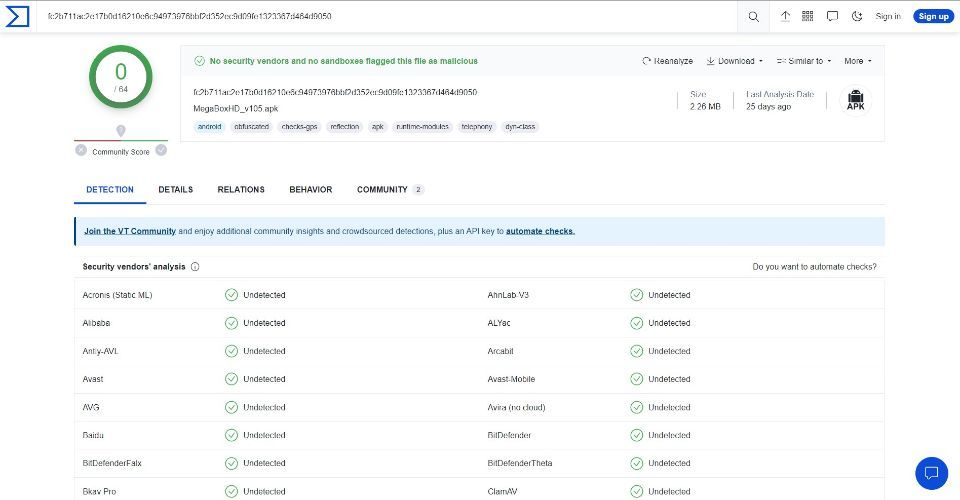The height and width of the screenshot is (500, 960).
Task: Click the Avira (no cloud) undetected check icon
Action: coord(637,407)
